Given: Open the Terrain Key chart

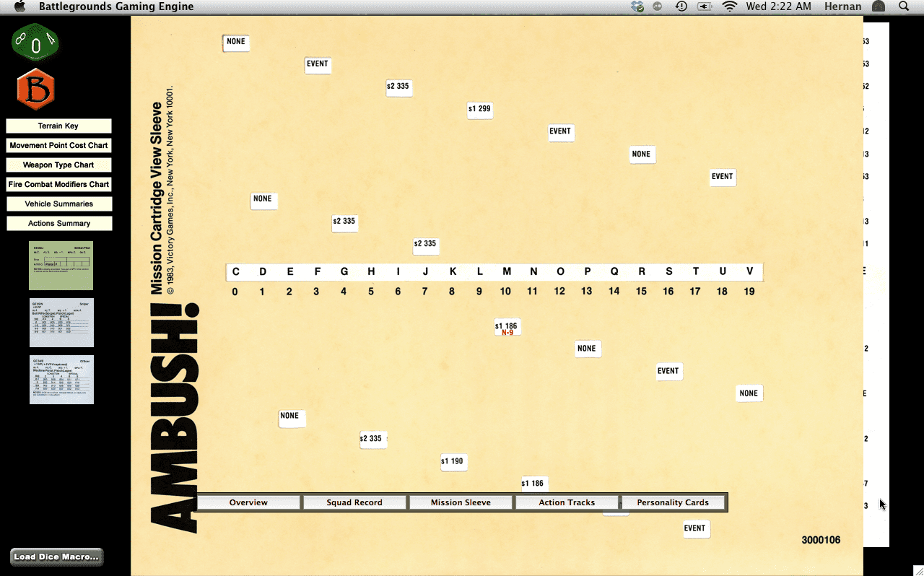Looking at the screenshot, I should [58, 126].
